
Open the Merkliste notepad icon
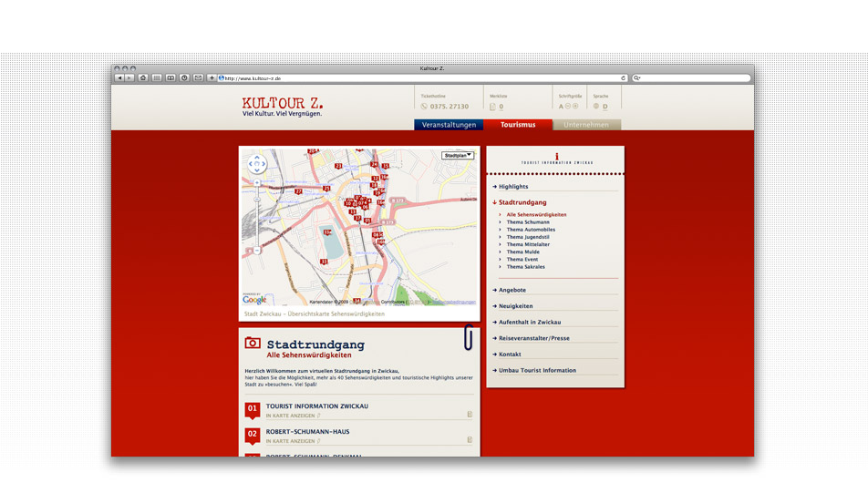click(493, 107)
